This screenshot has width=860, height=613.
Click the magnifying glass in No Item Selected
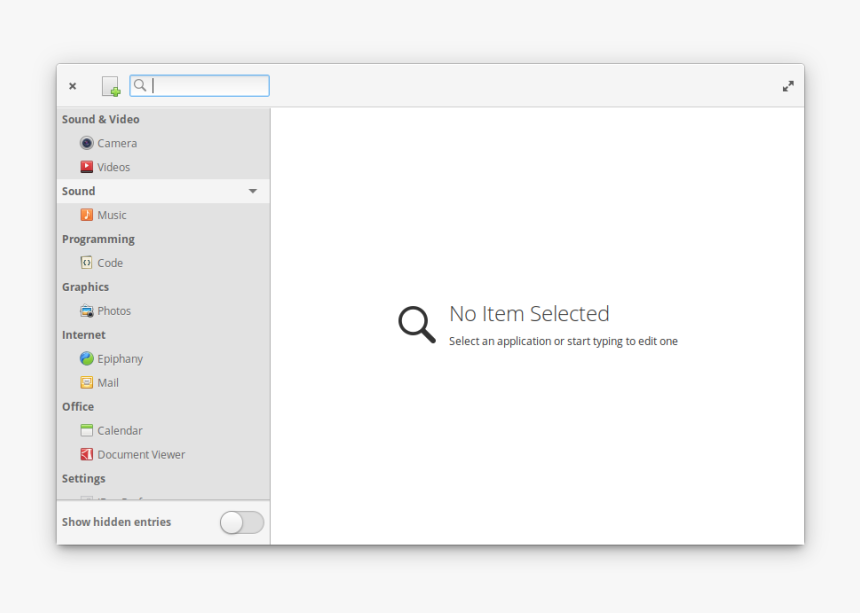(x=416, y=323)
